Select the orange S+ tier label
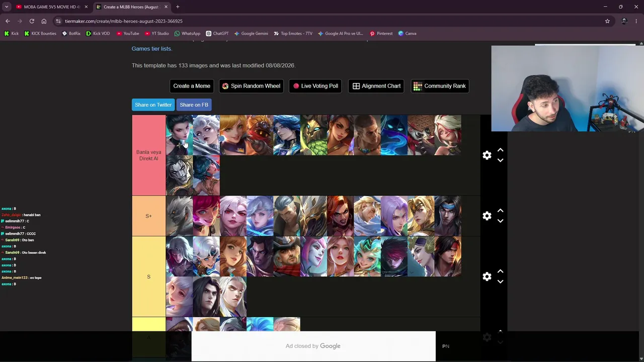Viewport: 644px width, 362px height. coord(148,216)
